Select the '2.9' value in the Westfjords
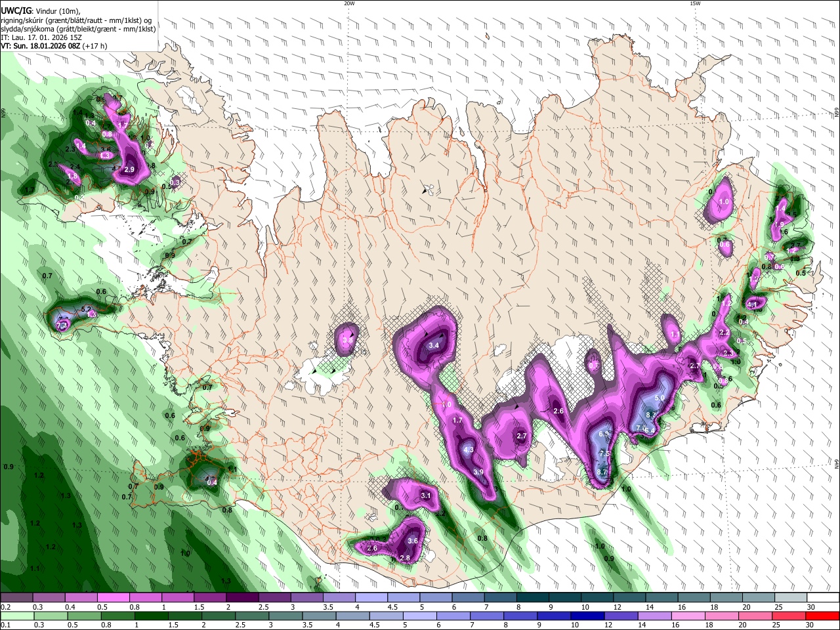Viewport: 840px width, 630px height. click(129, 170)
